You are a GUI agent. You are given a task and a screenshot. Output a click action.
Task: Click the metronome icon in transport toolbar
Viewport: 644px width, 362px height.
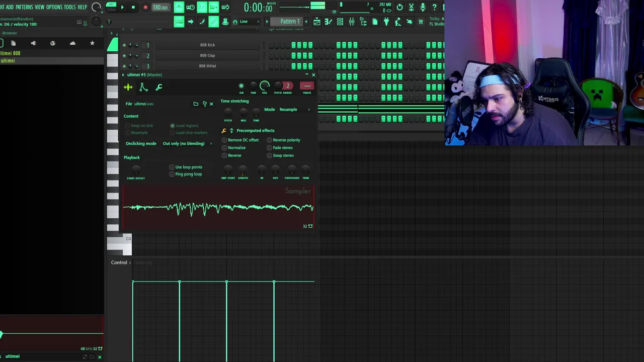179,7
